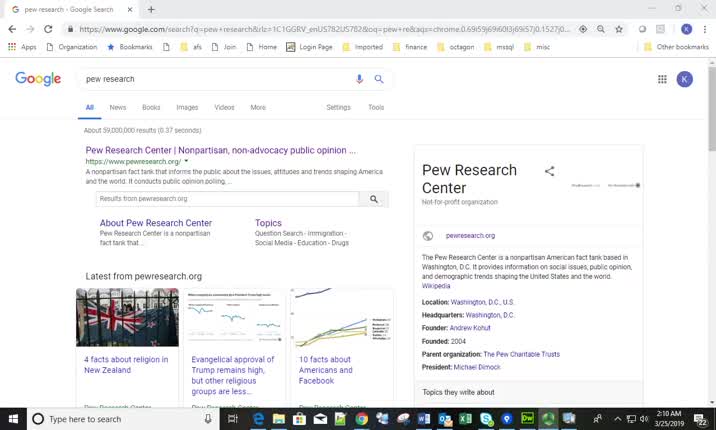Open the Google apps grid
The image size is (716, 430).
[662, 79]
